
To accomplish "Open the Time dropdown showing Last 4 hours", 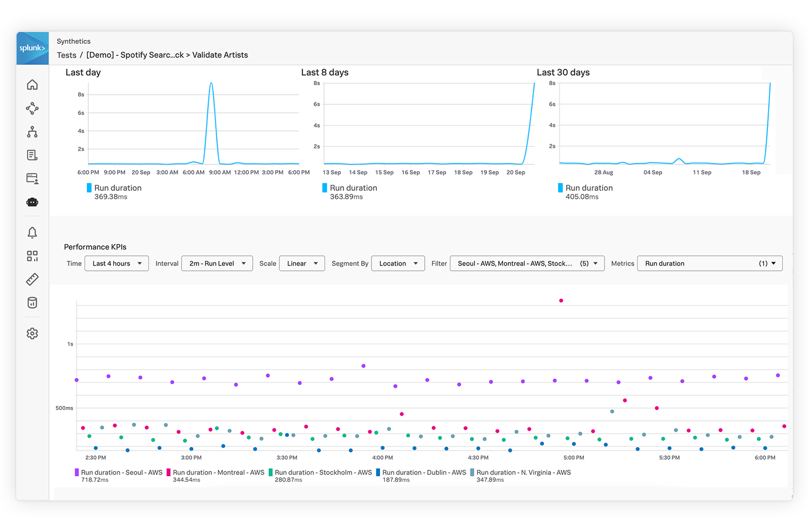I will (x=117, y=263).
